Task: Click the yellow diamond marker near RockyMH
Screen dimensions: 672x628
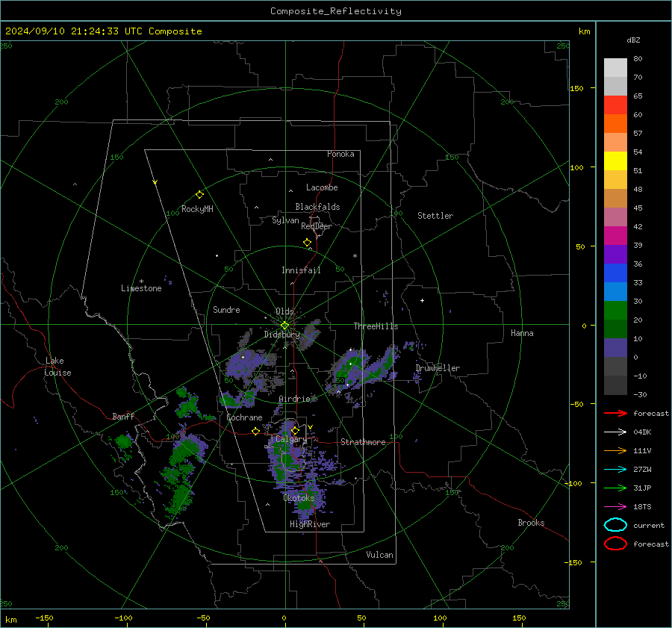Action: point(199,195)
